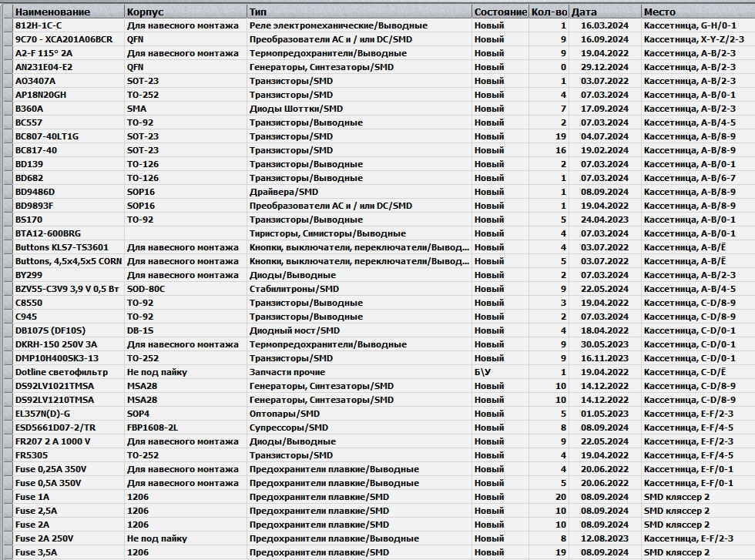This screenshot has height=560, width=755.
Task: Sort the table by Тип header
Action: pos(359,12)
